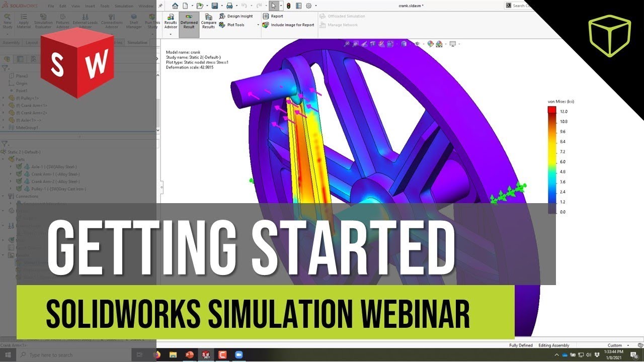Expand the dropdown arrow beside the Save icon

[221, 6]
